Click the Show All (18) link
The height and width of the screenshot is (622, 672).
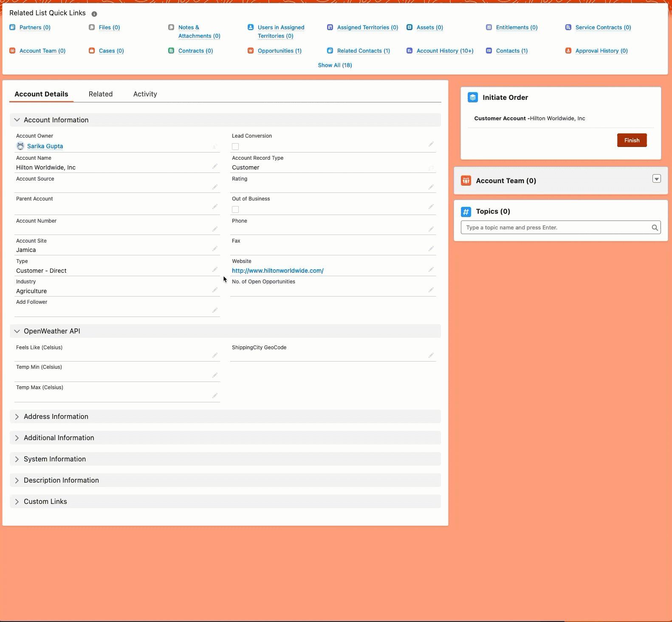tap(335, 65)
